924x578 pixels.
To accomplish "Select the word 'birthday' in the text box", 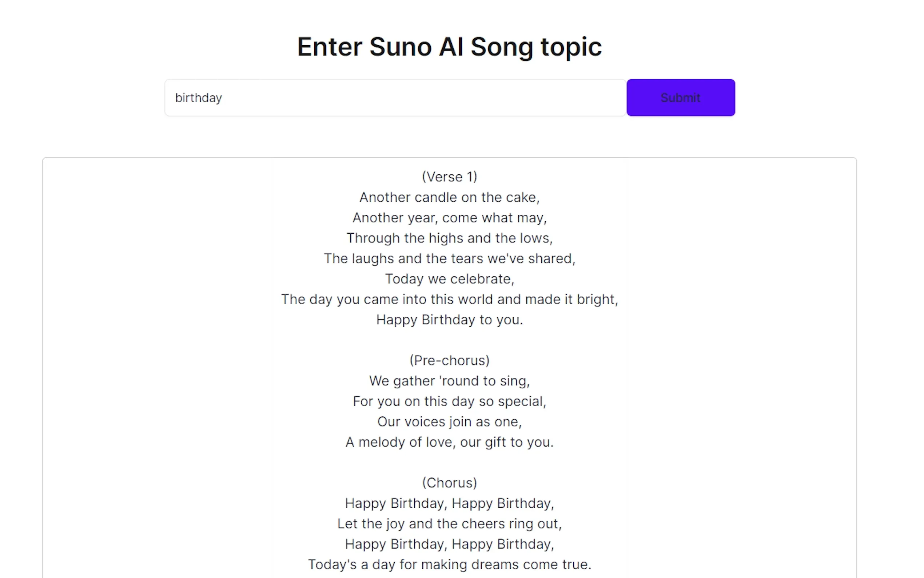I will [199, 98].
